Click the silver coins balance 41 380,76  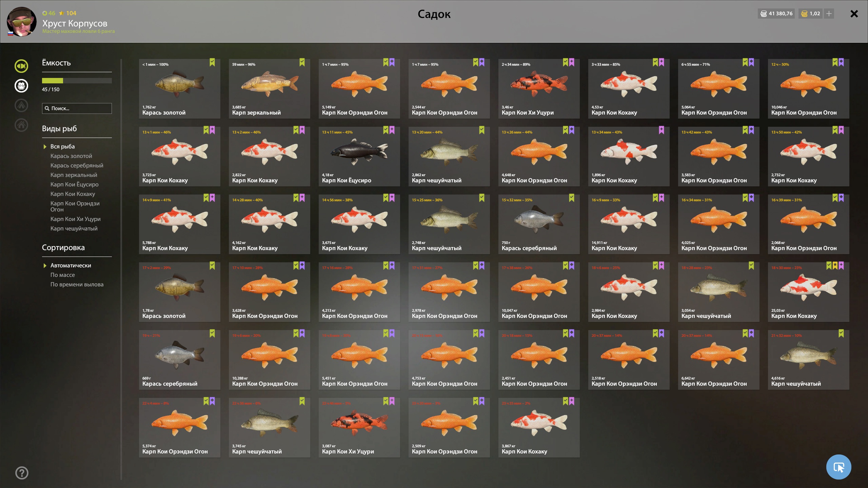(776, 14)
